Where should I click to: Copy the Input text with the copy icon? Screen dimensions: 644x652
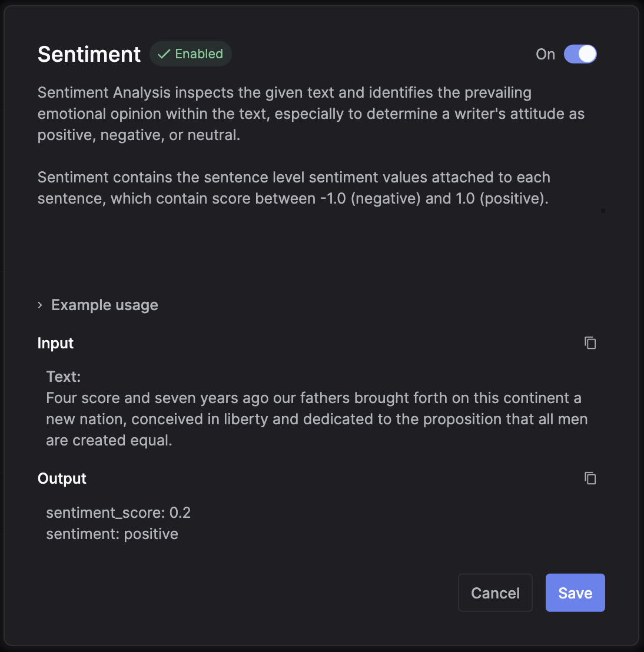tap(590, 342)
